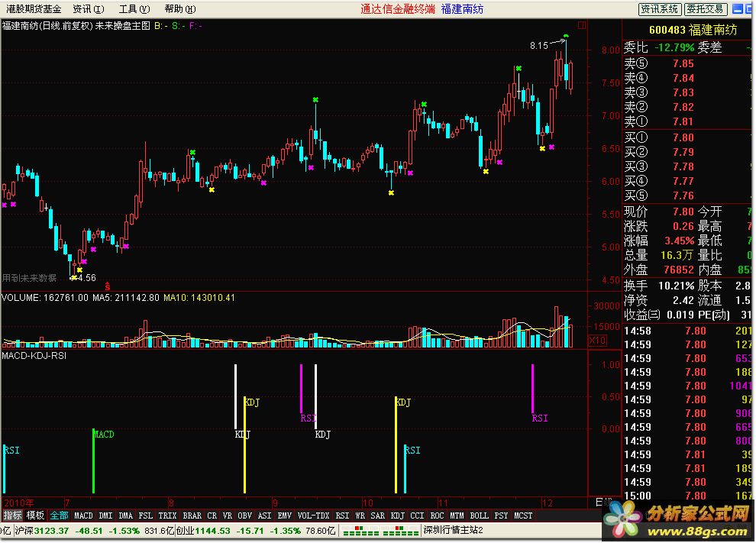Image resolution: width=756 pixels, height=543 pixels.
Task: Select the ASI indicator
Action: (x=264, y=516)
